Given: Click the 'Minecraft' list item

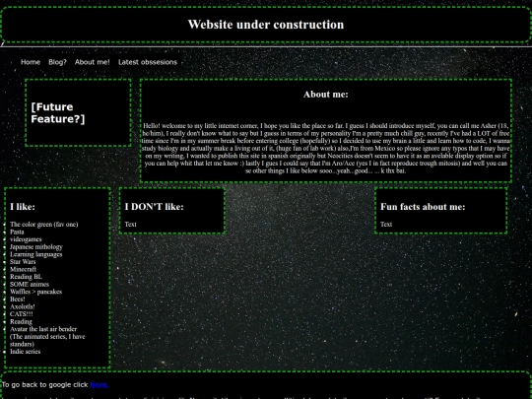Looking at the screenshot, I should tap(23, 269).
